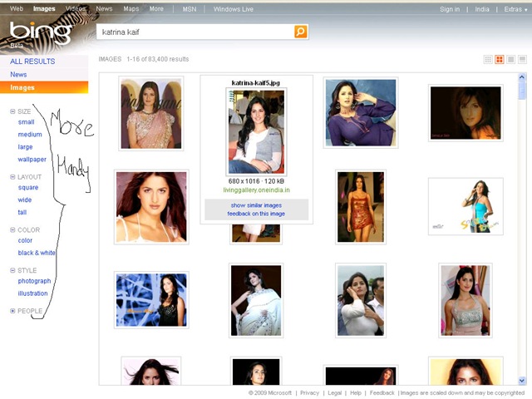Click the 'show similar images' link
This screenshot has height=399, width=532.
point(256,205)
